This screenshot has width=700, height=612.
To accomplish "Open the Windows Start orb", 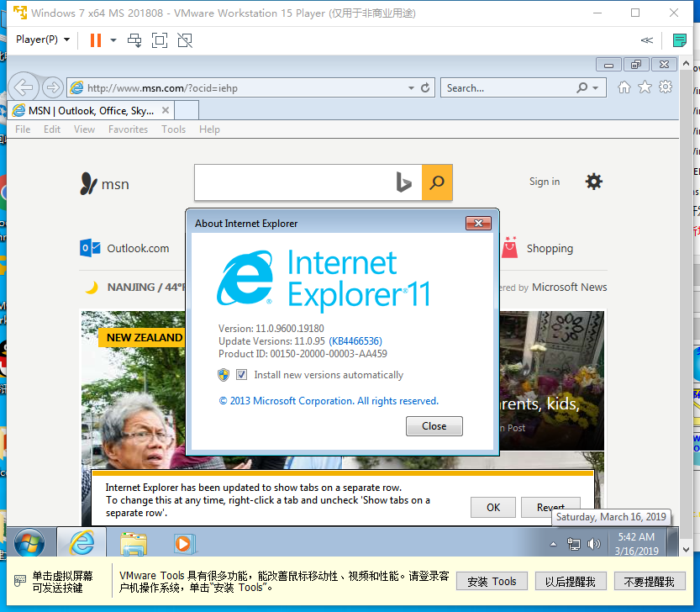I will click(29, 543).
